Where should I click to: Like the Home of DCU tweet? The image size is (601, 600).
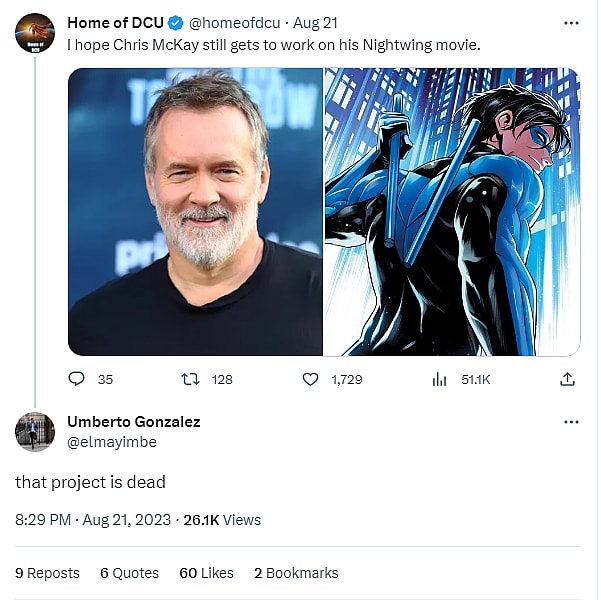[310, 379]
